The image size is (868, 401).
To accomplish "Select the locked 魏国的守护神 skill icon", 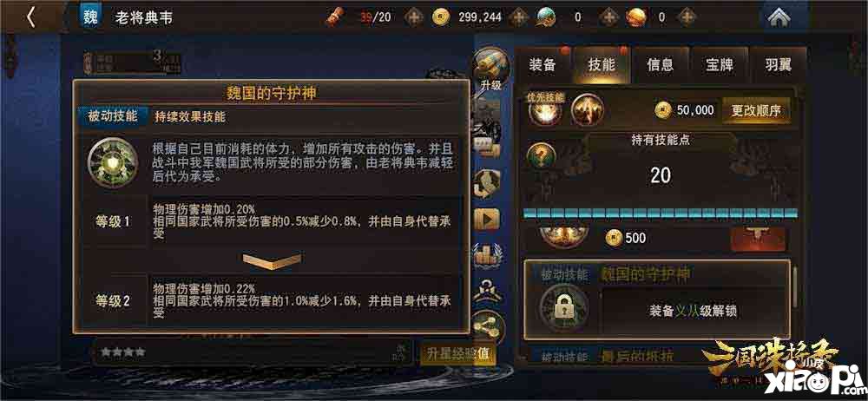I will point(563,310).
